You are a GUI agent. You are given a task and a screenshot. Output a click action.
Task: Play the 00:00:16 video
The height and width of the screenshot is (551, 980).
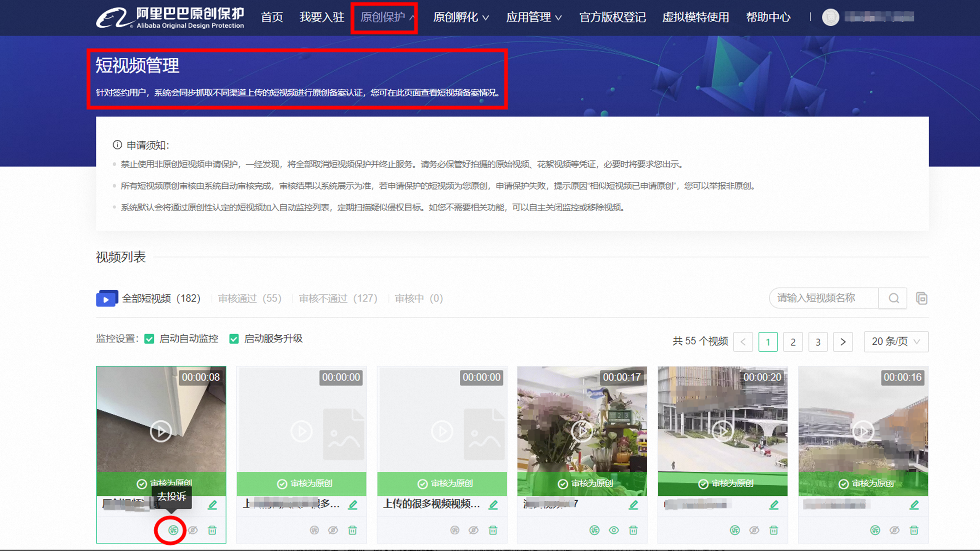click(863, 431)
